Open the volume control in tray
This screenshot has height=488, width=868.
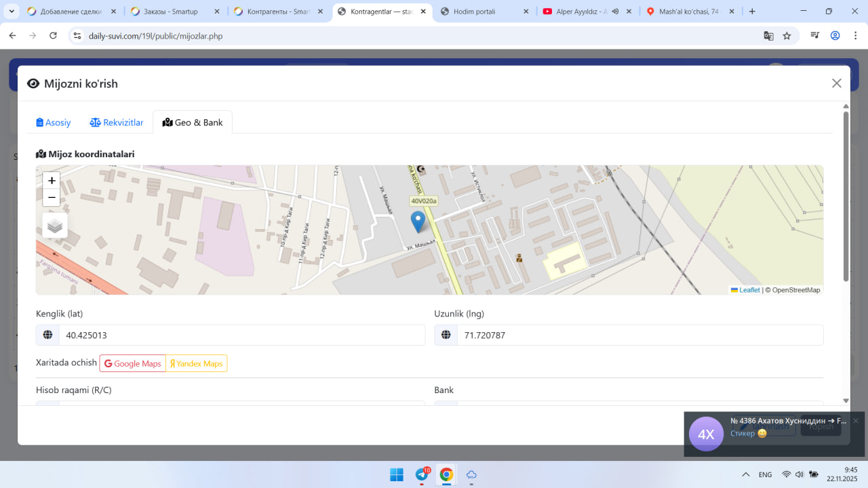click(x=800, y=474)
